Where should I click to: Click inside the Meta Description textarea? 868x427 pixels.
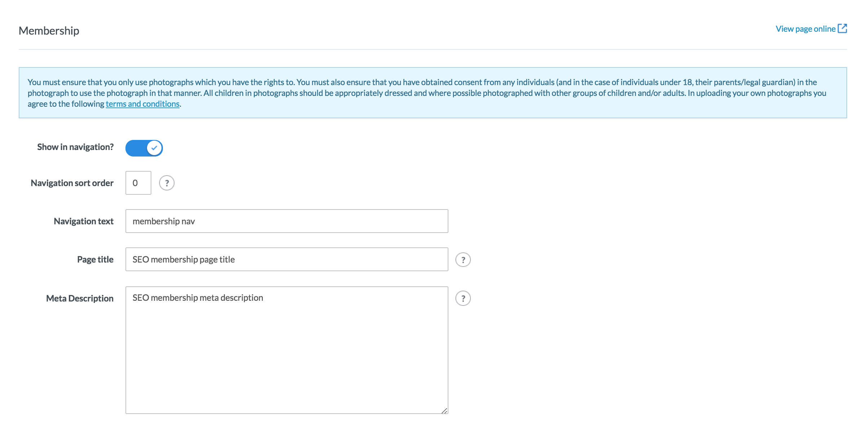(x=287, y=350)
